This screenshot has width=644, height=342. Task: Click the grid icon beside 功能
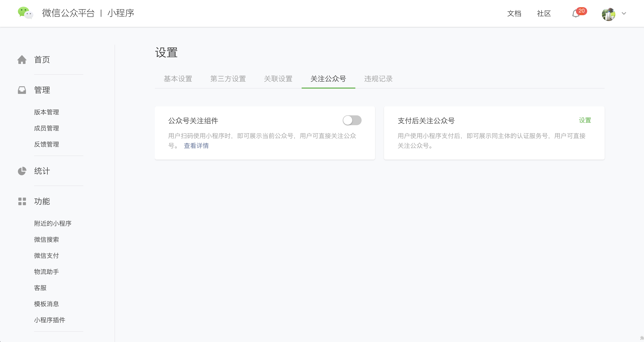22,201
